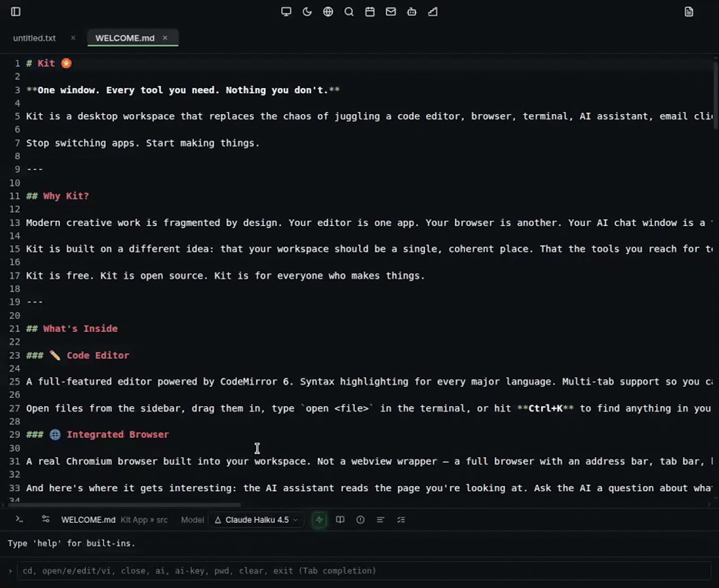Open the calendar icon in top toolbar
The width and height of the screenshot is (719, 588).
point(370,12)
